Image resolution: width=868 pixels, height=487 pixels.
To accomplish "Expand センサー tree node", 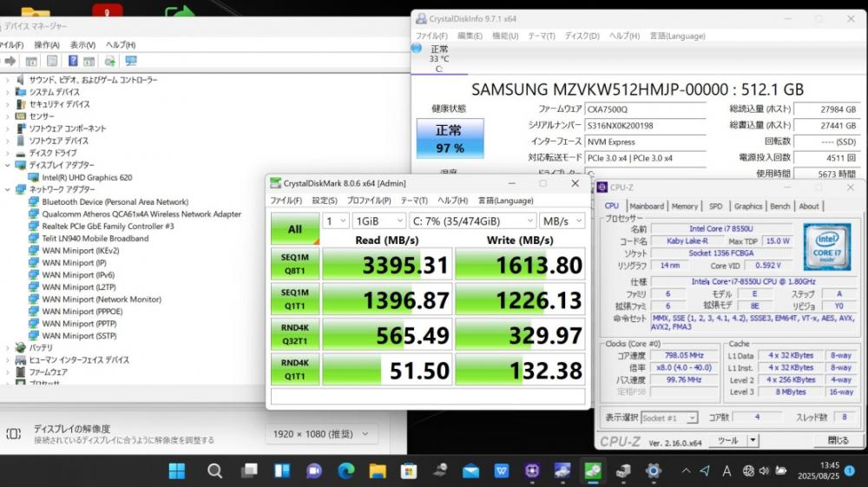I will [x=8, y=116].
